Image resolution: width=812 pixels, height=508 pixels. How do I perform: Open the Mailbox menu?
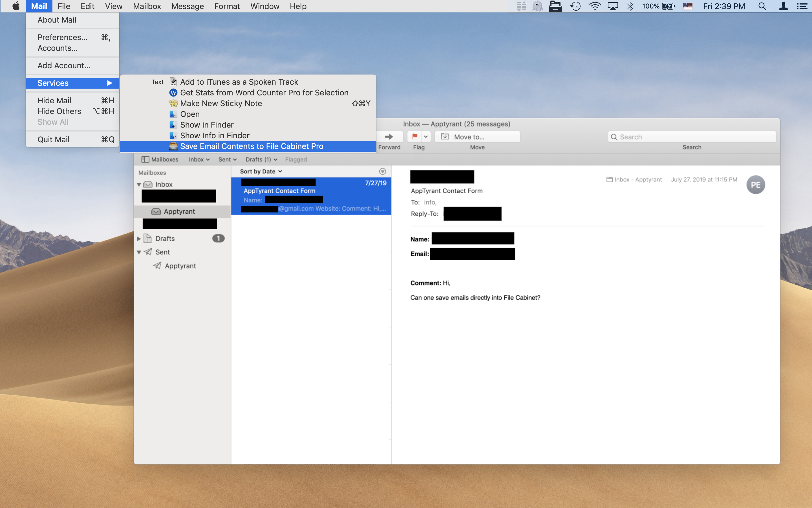[x=147, y=6]
